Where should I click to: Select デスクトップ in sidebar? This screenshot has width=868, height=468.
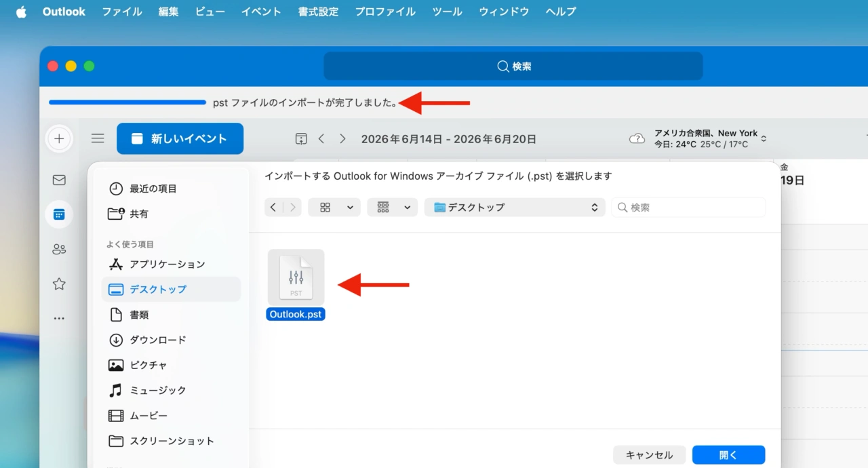pyautogui.click(x=171, y=289)
